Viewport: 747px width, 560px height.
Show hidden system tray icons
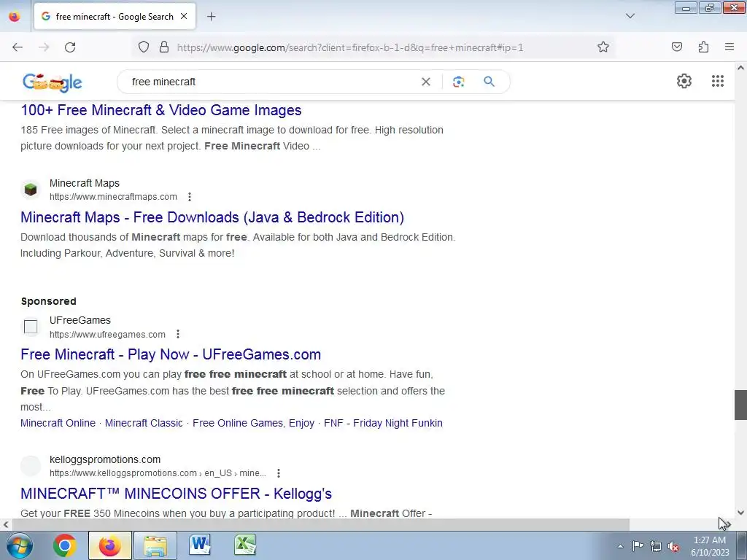coord(620,546)
